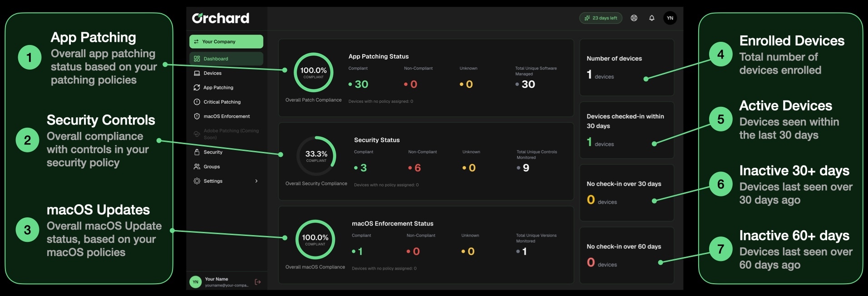Image resolution: width=868 pixels, height=296 pixels.
Task: Click the Number of devices card
Action: click(x=626, y=67)
